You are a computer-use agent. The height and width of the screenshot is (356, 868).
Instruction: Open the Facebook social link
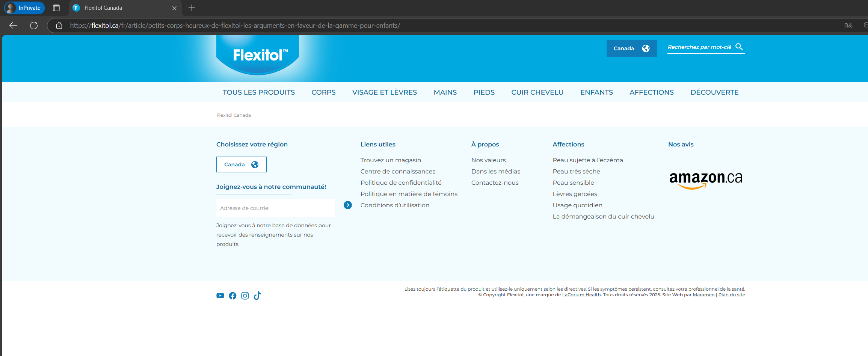click(232, 296)
